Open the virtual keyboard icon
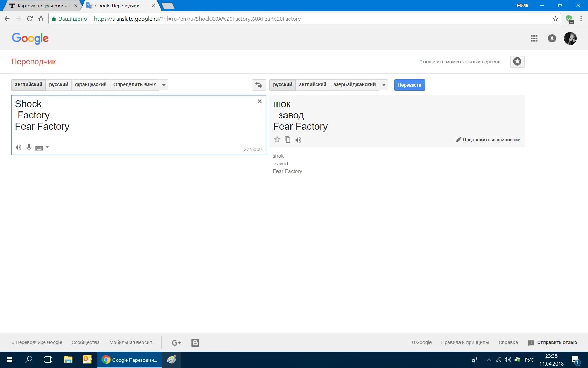This screenshot has width=588, height=368. [x=39, y=148]
